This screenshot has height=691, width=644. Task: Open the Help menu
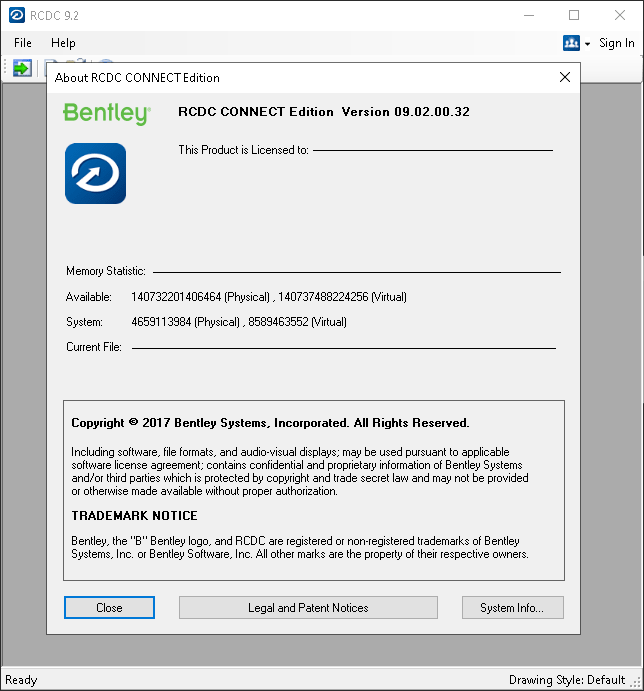point(63,43)
